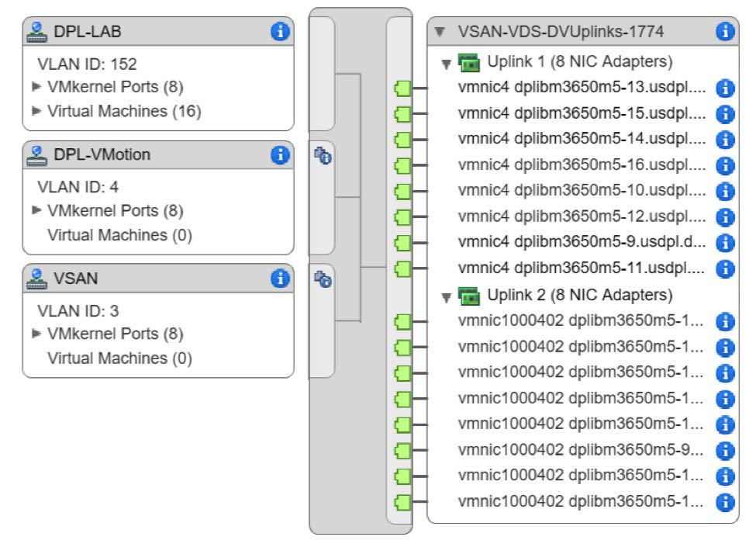This screenshot has height=547, width=756.
Task: Click VLAN ID: 4 text
Action: point(78,187)
